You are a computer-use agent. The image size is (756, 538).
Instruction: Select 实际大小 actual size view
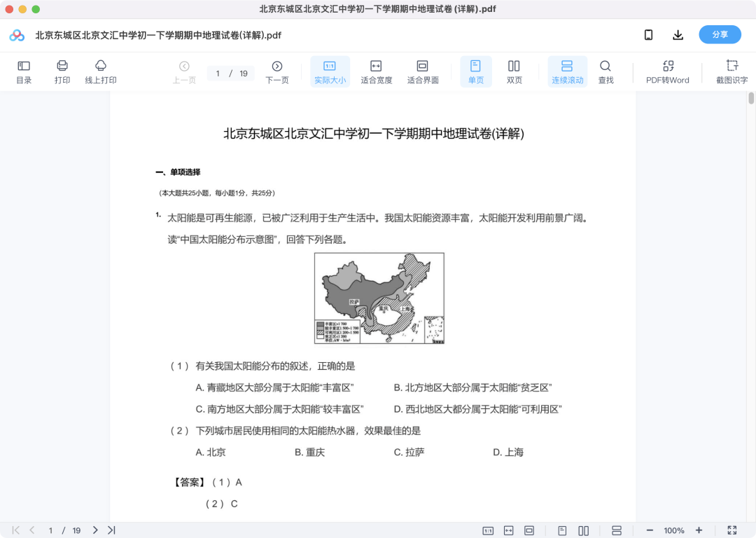click(330, 72)
